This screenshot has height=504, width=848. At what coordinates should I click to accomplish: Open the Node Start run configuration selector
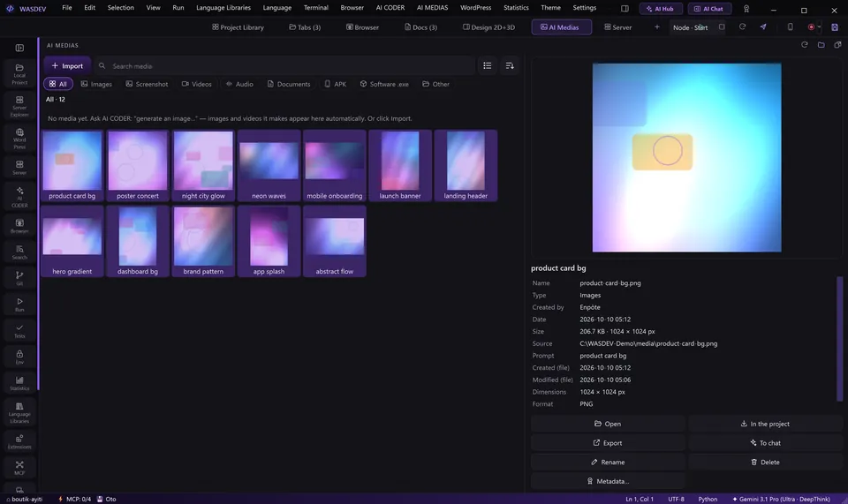click(x=690, y=27)
